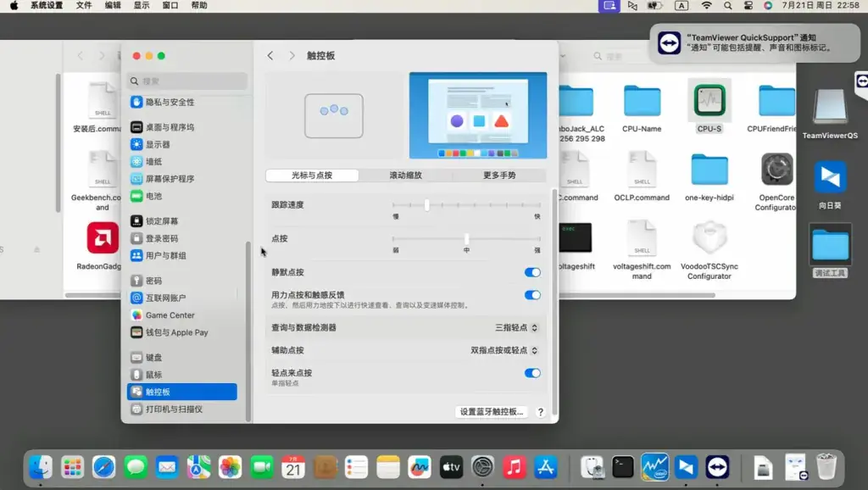Screen dimensions: 868x490
Task: Open Music app from the Dock
Action: pyautogui.click(x=514, y=467)
